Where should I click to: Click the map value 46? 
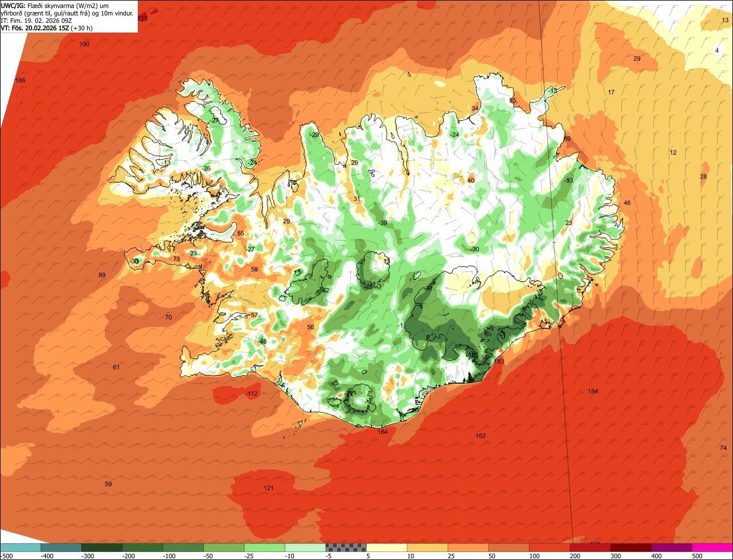[x=627, y=203]
